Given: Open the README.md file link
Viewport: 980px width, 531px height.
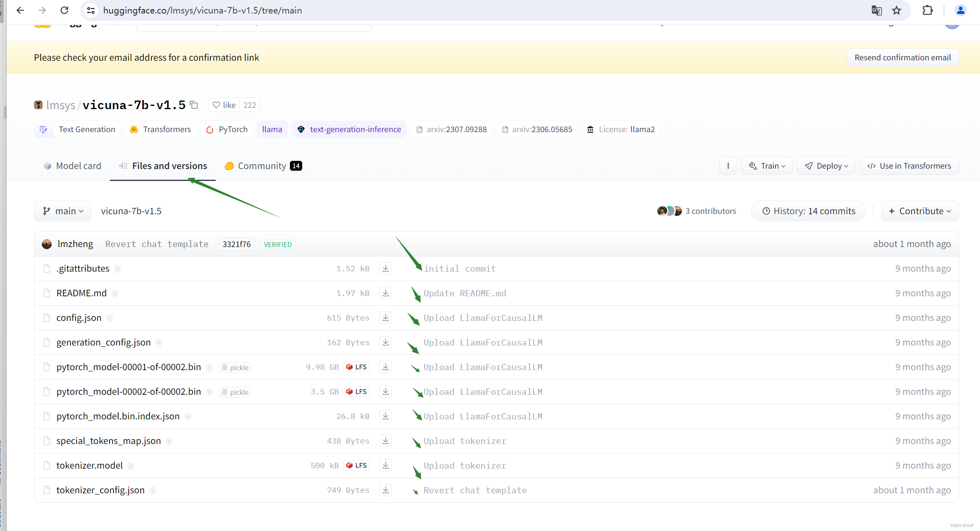Looking at the screenshot, I should 81,293.
